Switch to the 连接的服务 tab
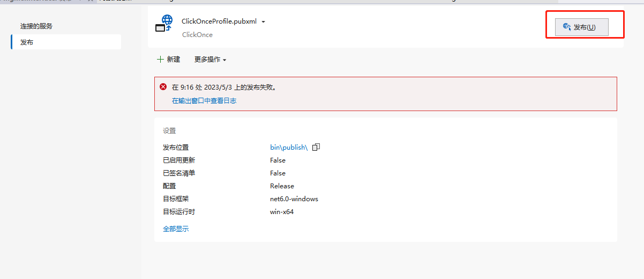 pos(36,26)
